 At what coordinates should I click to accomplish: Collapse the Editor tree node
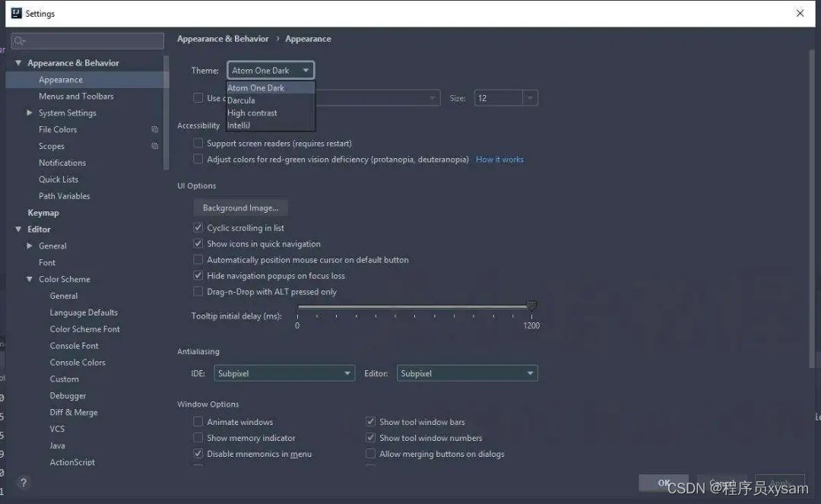[x=18, y=230]
